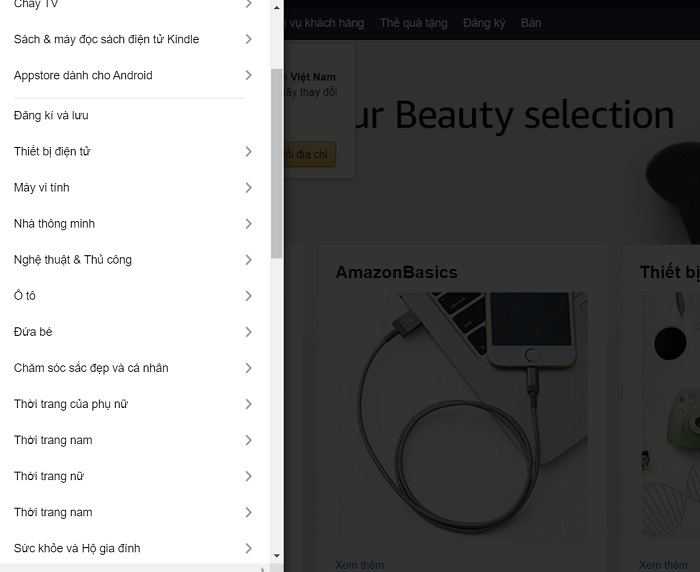Select the 'Chạy TV' text
This screenshot has width=700, height=572.
(x=36, y=4)
